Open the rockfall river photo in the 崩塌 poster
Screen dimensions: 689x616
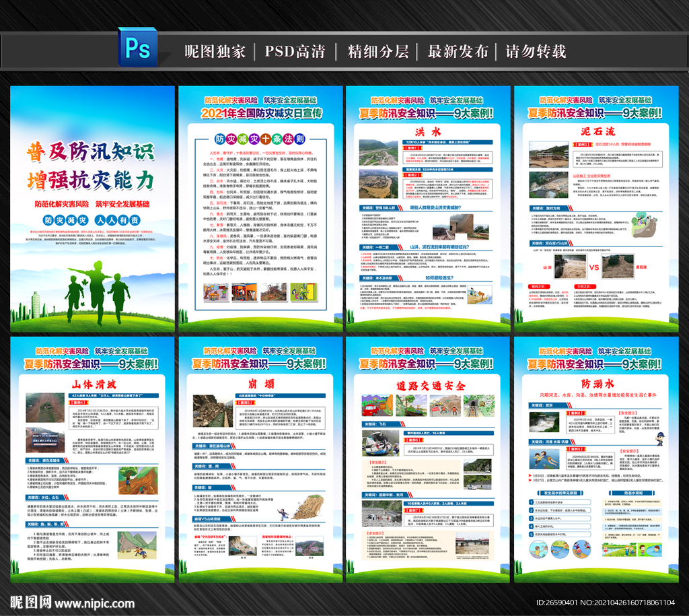pyautogui.click(x=213, y=411)
